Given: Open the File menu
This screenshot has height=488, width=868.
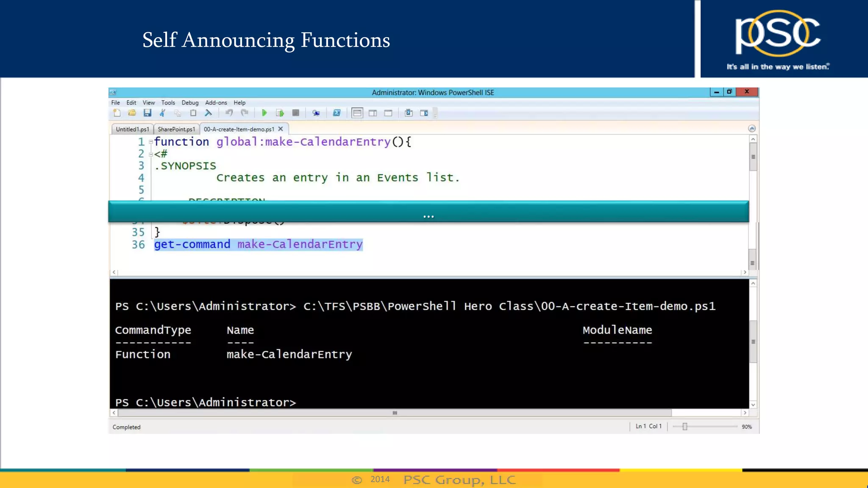Looking at the screenshot, I should pyautogui.click(x=116, y=103).
